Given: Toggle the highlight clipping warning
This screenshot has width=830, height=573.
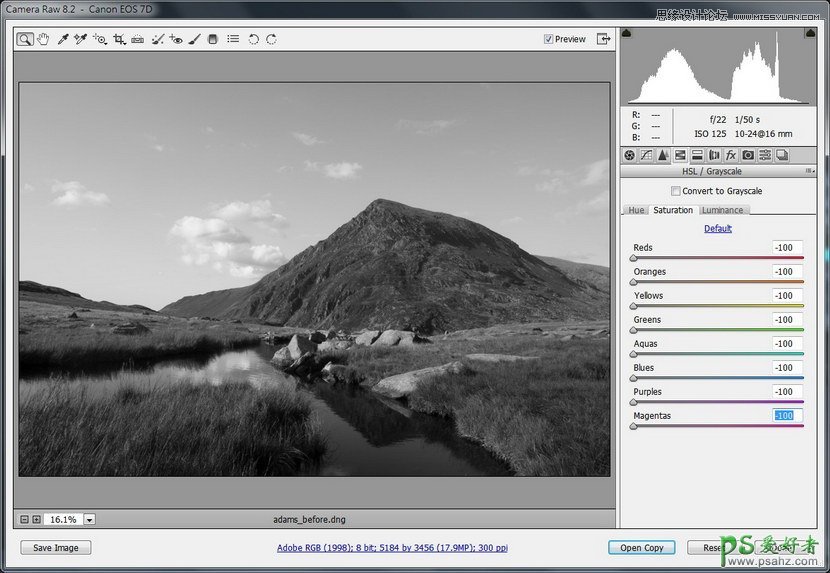Looking at the screenshot, I should click(x=811, y=34).
